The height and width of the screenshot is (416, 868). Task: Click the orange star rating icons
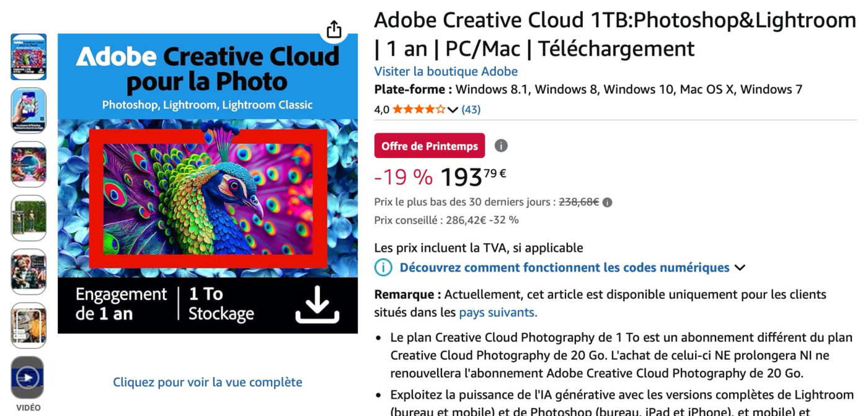click(418, 110)
